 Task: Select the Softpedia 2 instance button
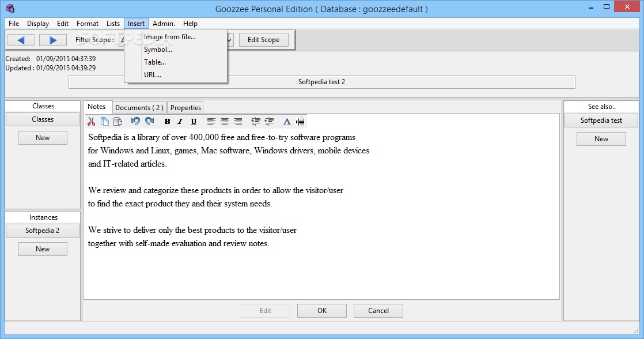(43, 231)
